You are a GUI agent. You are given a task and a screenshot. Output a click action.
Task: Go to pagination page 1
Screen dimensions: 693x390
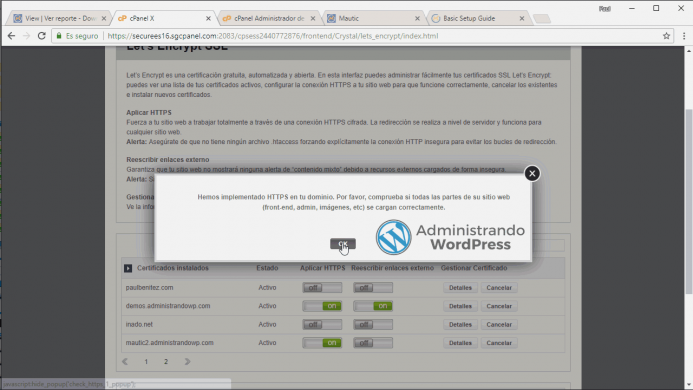click(146, 362)
